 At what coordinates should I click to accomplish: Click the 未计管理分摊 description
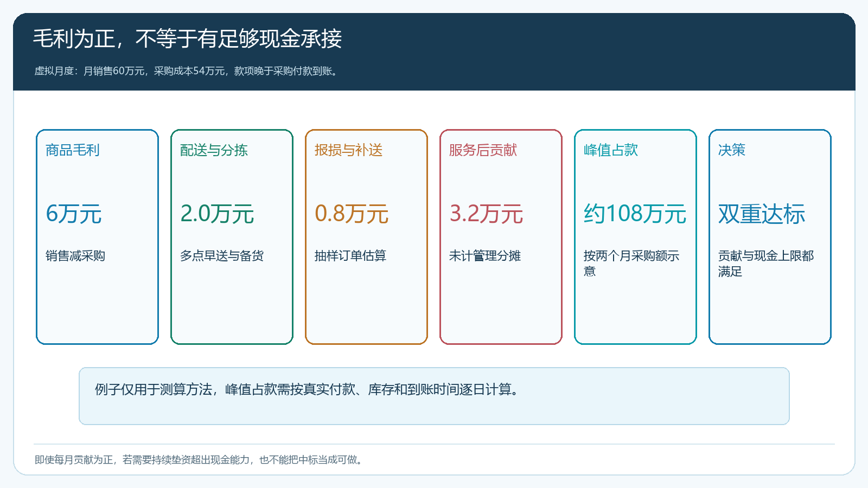[485, 256]
